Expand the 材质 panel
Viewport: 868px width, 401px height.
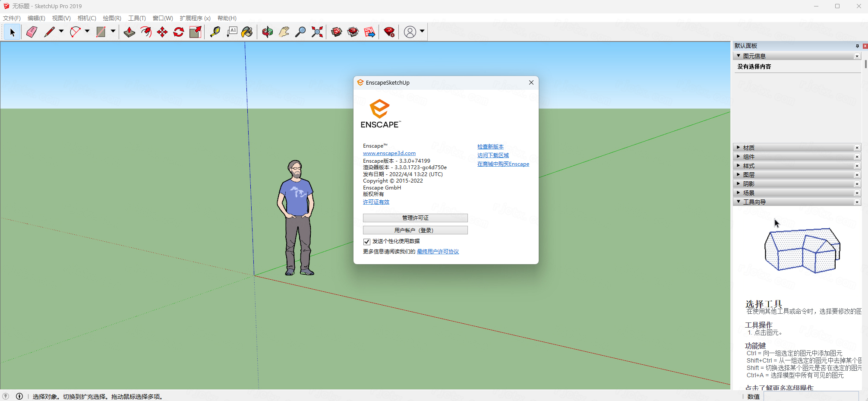[739, 148]
